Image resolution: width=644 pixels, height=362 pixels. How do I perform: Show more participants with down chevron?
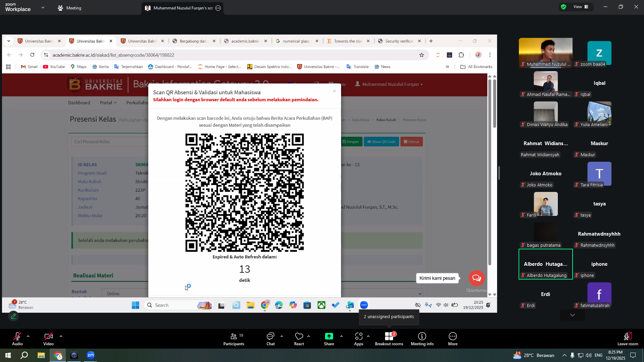pyautogui.click(x=573, y=315)
